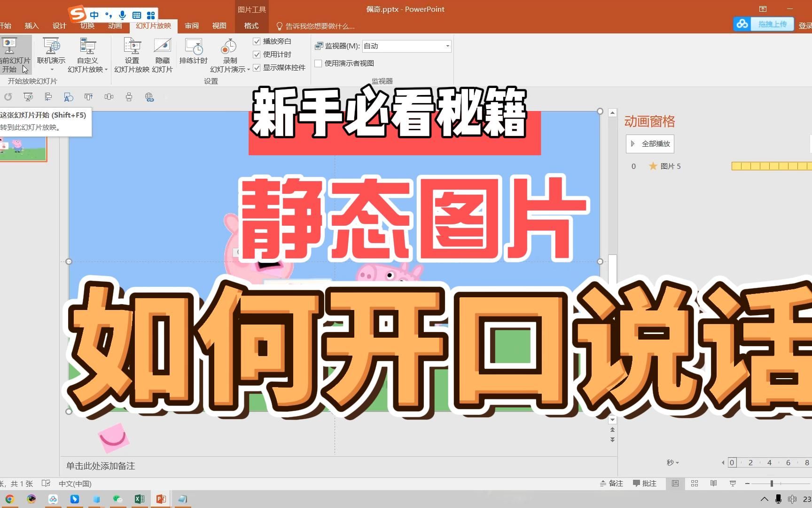Click 隐藏幻灯片 hide slide button

pyautogui.click(x=162, y=55)
